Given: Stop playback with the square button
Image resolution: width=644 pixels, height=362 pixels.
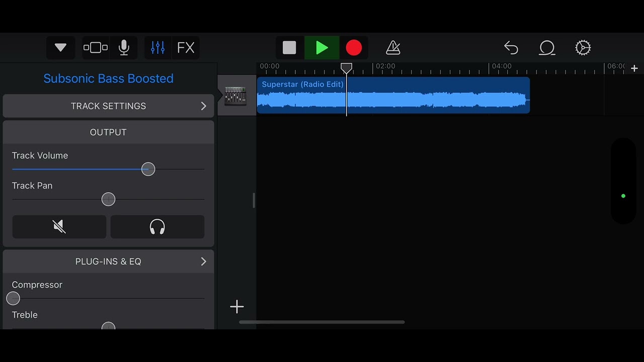Looking at the screenshot, I should (289, 48).
